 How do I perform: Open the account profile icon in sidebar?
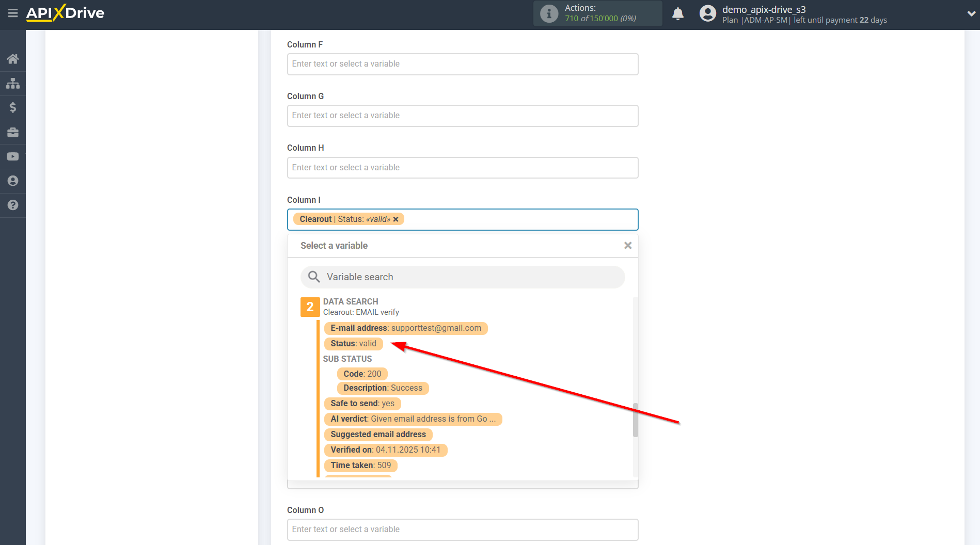coord(13,181)
